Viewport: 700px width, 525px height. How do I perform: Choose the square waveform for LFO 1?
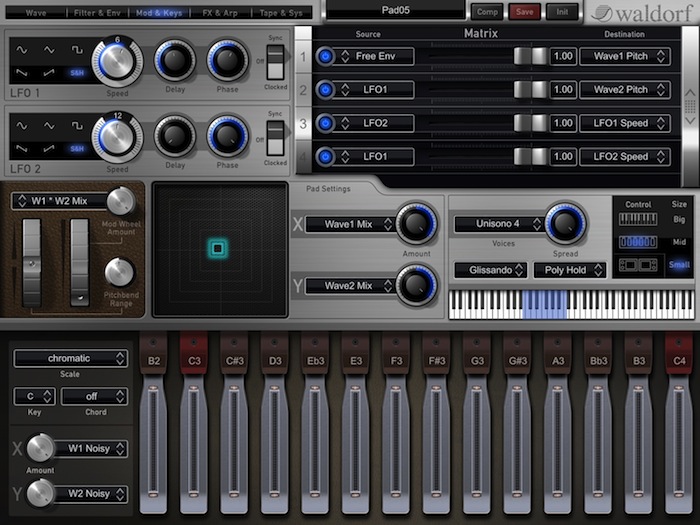[77, 49]
